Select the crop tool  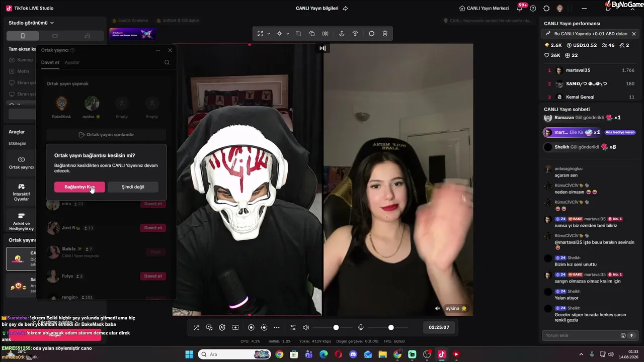click(x=298, y=34)
